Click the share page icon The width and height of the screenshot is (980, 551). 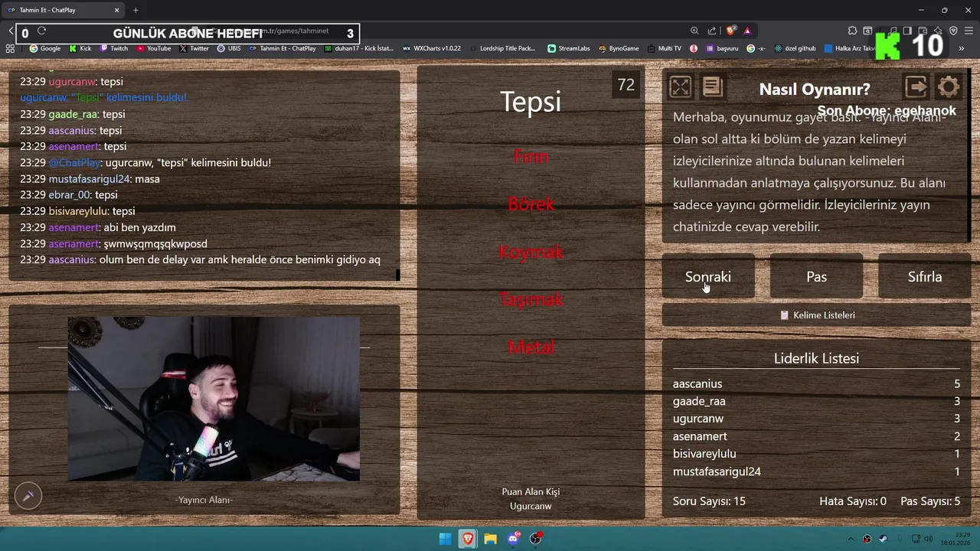click(x=712, y=31)
